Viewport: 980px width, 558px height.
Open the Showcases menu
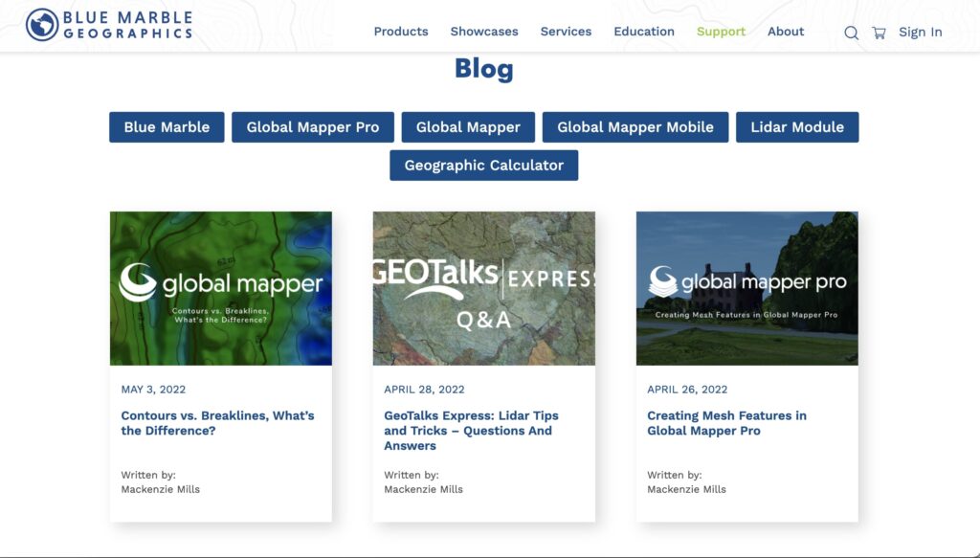tap(484, 32)
